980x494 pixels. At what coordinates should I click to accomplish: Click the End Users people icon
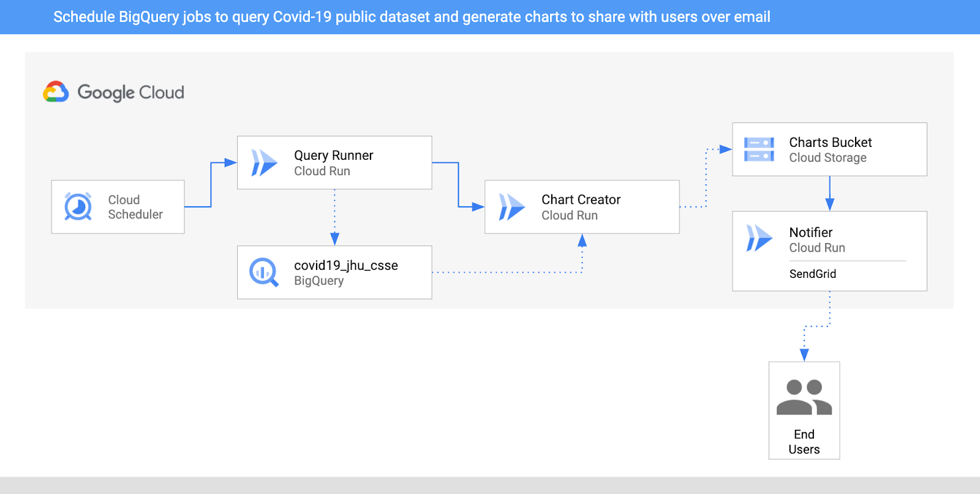pos(804,397)
